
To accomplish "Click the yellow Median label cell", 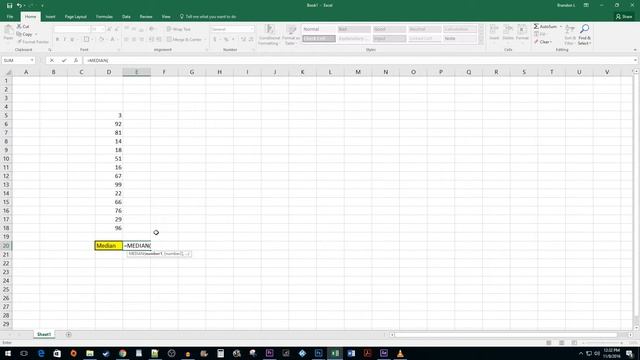I will tap(109, 246).
